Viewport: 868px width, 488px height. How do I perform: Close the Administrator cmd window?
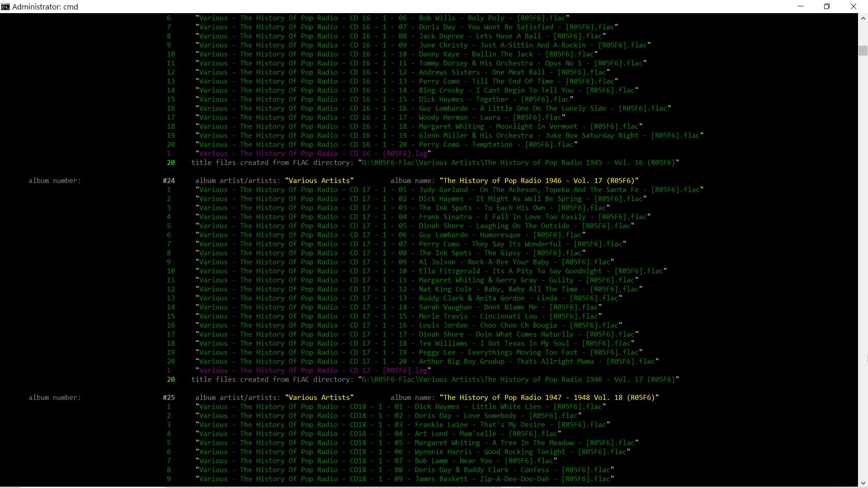[854, 6]
